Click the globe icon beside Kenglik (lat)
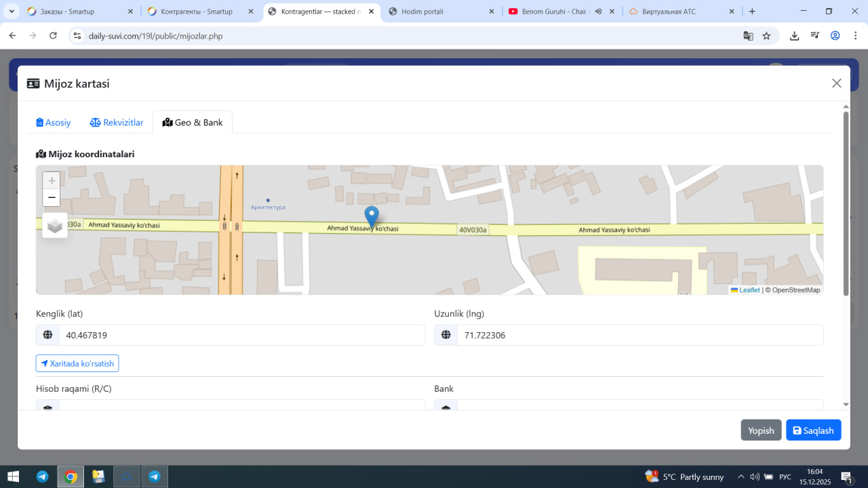Viewport: 868px width, 488px height. (47, 335)
